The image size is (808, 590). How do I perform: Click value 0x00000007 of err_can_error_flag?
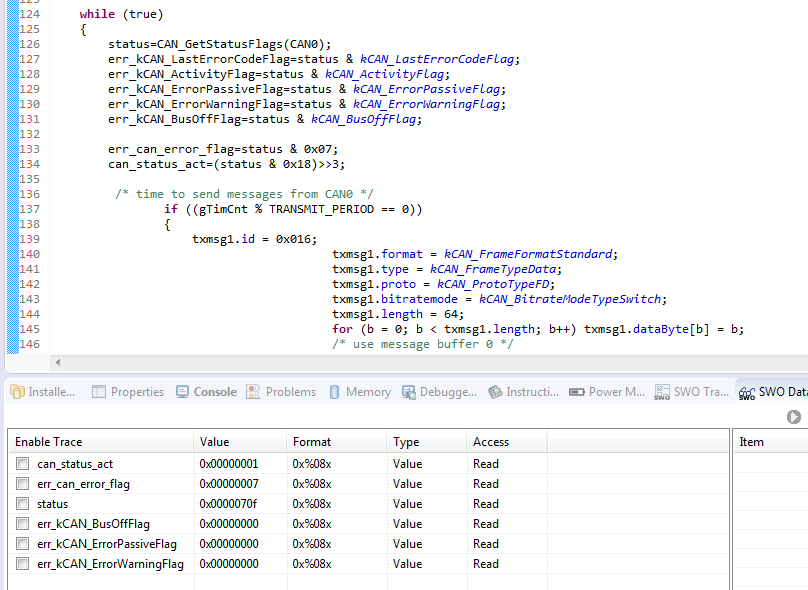[229, 484]
